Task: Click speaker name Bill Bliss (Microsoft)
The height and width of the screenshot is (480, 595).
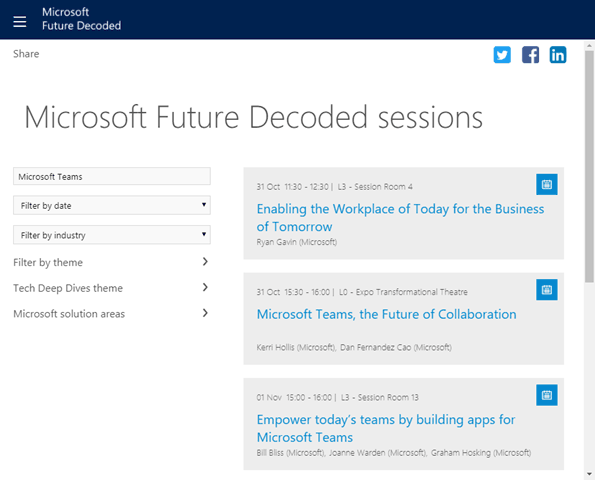Action: pos(290,453)
